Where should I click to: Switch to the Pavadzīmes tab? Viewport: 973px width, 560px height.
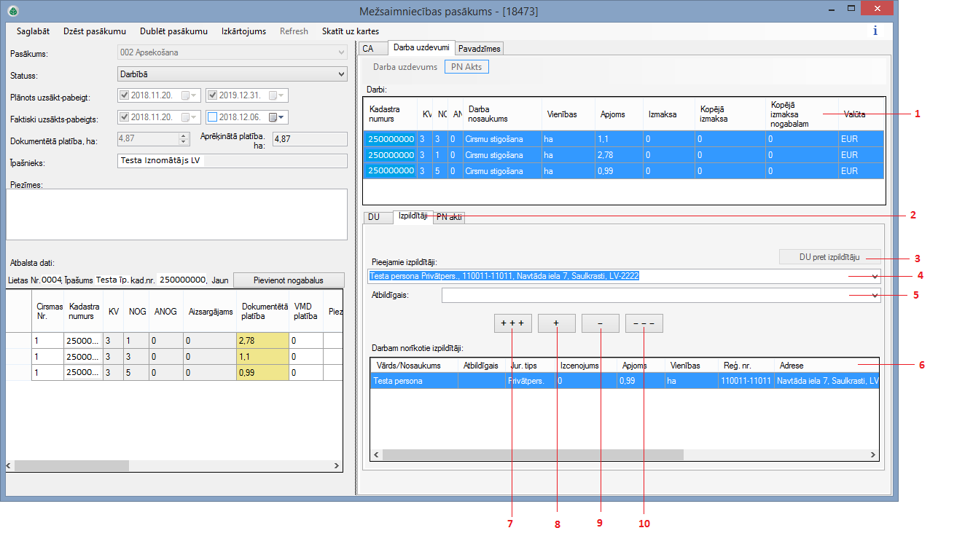click(480, 48)
